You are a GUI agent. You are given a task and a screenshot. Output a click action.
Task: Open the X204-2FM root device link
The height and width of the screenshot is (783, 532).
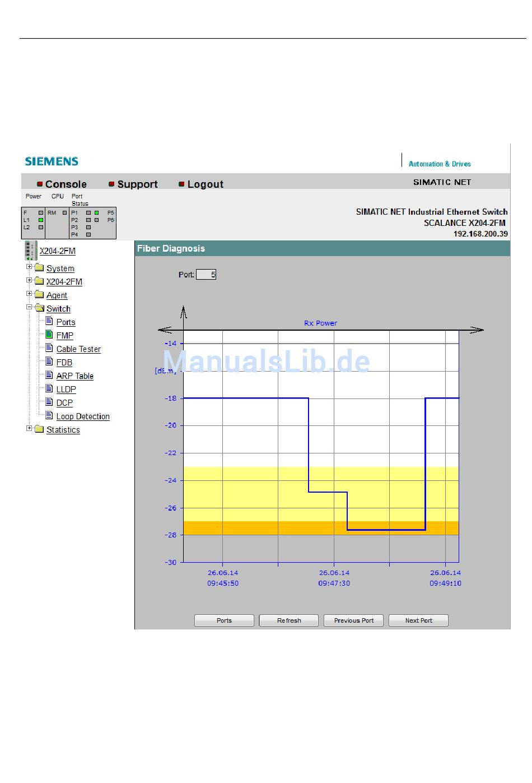[x=57, y=251]
